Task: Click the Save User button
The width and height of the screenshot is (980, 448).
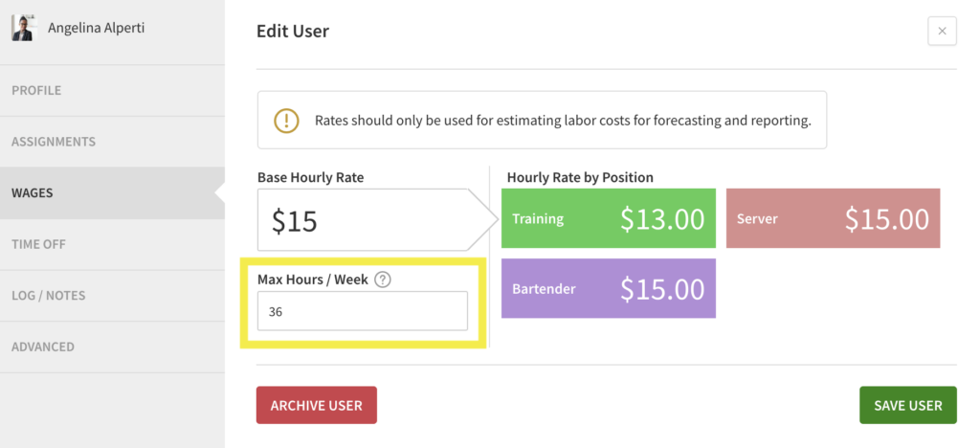Action: [x=907, y=405]
